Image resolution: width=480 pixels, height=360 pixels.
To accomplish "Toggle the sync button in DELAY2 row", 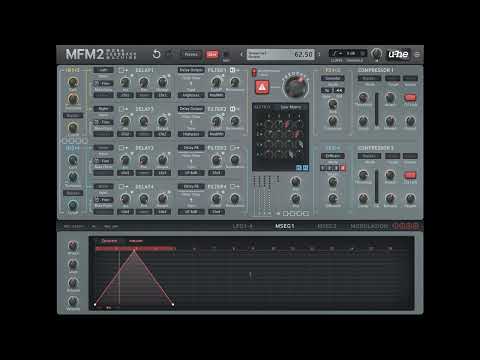I will tap(103, 122).
